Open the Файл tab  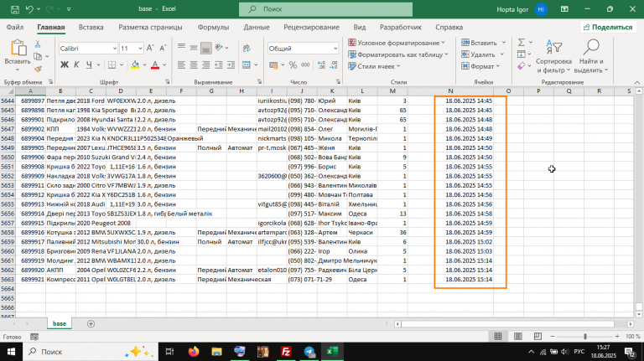(x=15, y=27)
